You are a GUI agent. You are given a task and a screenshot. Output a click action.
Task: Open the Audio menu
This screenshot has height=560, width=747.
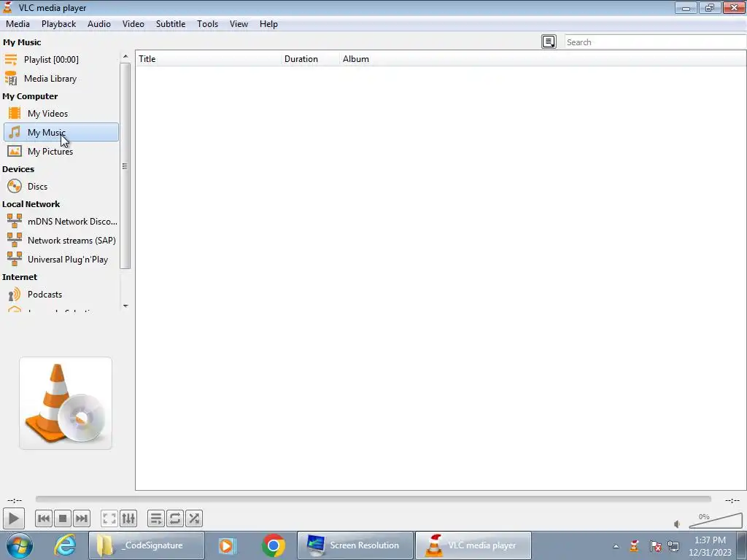point(99,24)
